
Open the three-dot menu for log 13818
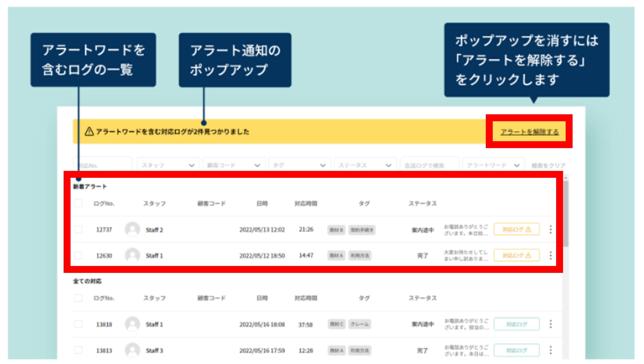click(x=551, y=324)
